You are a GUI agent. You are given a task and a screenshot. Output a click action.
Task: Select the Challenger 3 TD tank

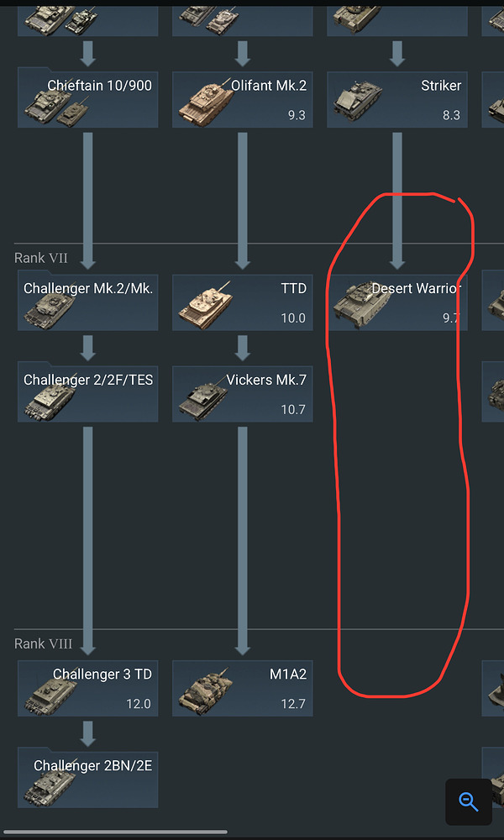tap(88, 688)
